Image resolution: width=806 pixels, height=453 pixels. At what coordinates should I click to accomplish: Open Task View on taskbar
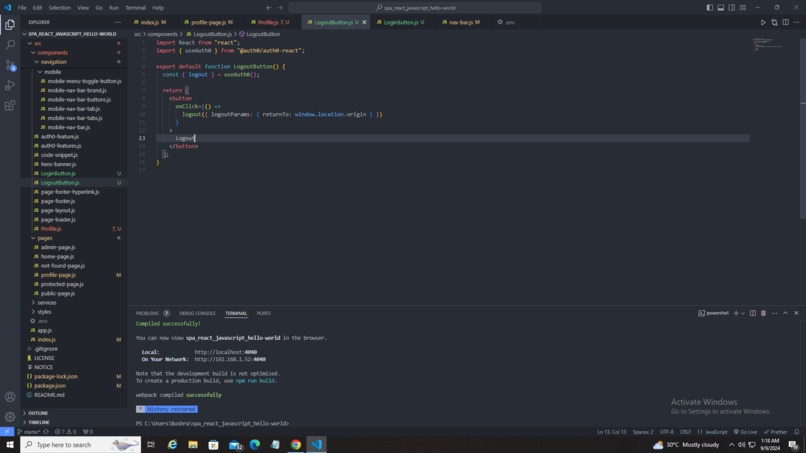(151, 445)
